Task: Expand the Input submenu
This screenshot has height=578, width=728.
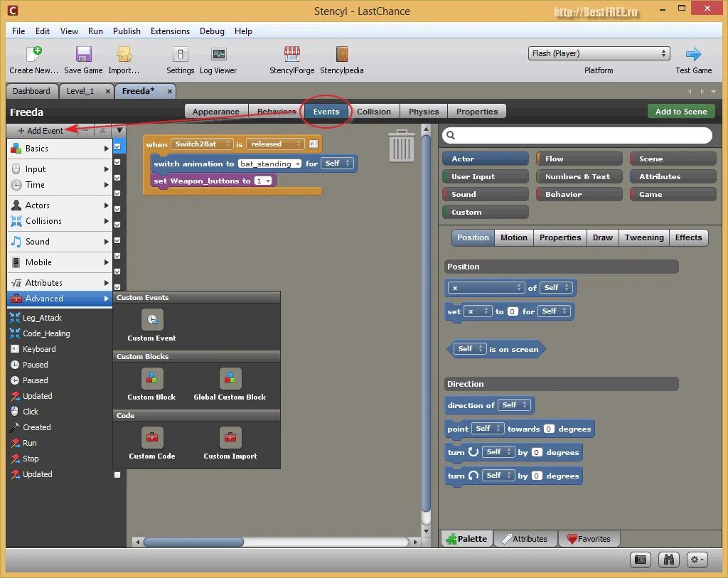Action: 107,169
